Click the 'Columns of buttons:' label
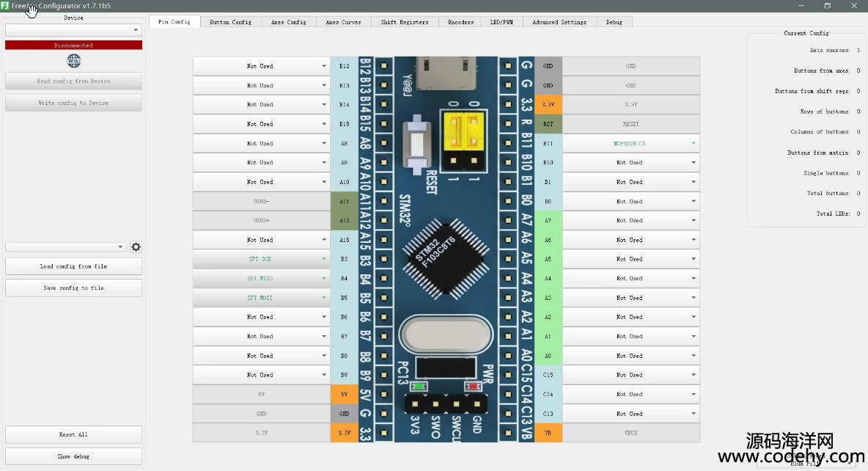 820,132
